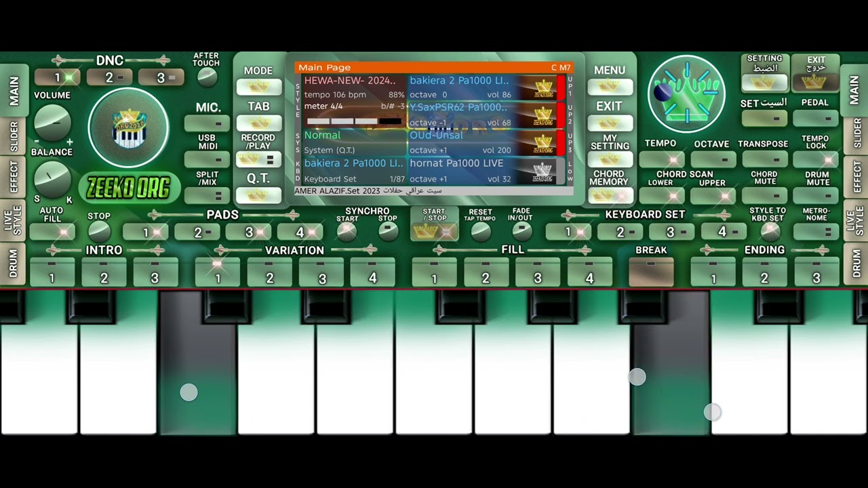Toggle DNC button 3
The width and height of the screenshot is (868, 488).
(x=161, y=78)
